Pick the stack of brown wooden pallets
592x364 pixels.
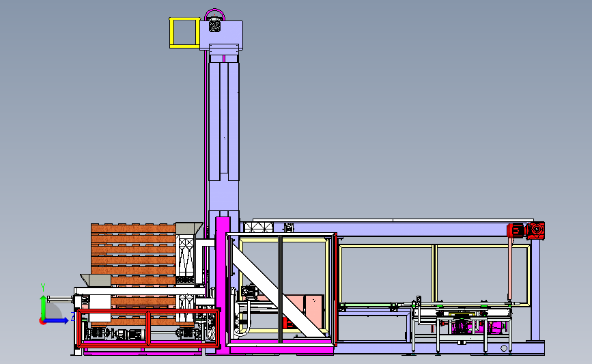point(133,275)
